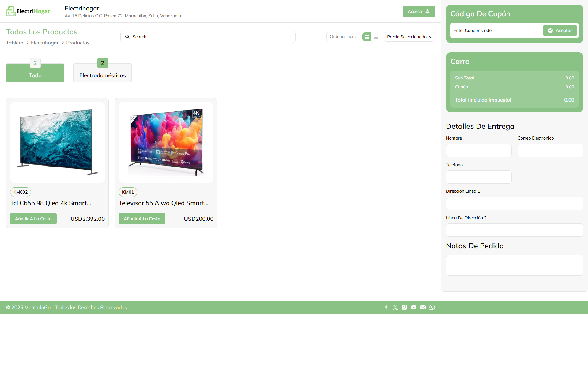588x368 pixels.
Task: Select the Electrodomésticos category tab
Action: pyautogui.click(x=103, y=73)
